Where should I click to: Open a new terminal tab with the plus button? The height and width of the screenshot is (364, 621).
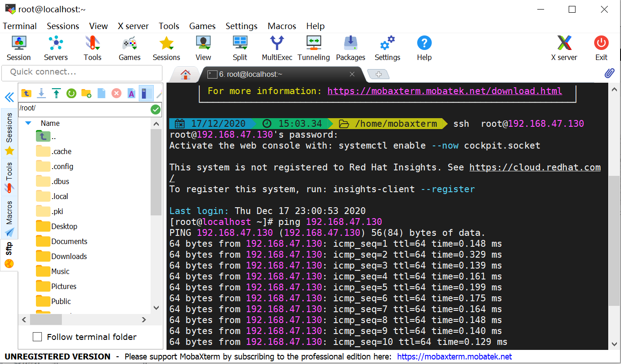[378, 74]
